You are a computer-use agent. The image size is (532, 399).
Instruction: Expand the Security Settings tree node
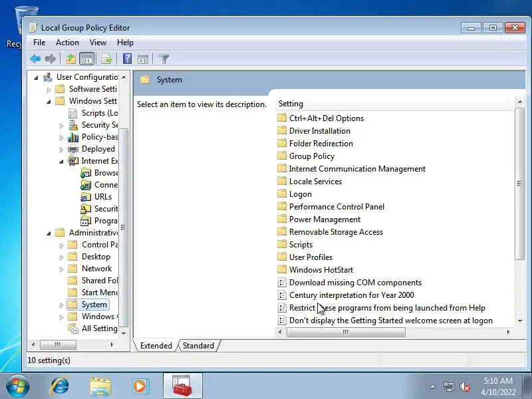pyautogui.click(x=61, y=126)
